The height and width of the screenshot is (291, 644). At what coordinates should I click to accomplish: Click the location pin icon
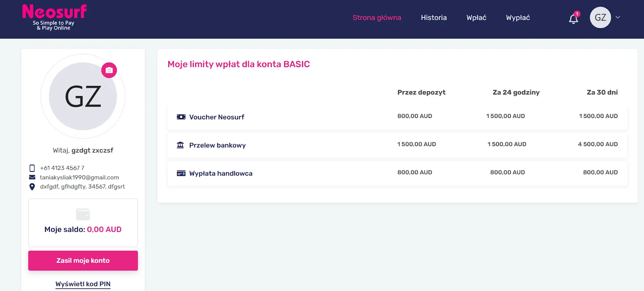[32, 186]
